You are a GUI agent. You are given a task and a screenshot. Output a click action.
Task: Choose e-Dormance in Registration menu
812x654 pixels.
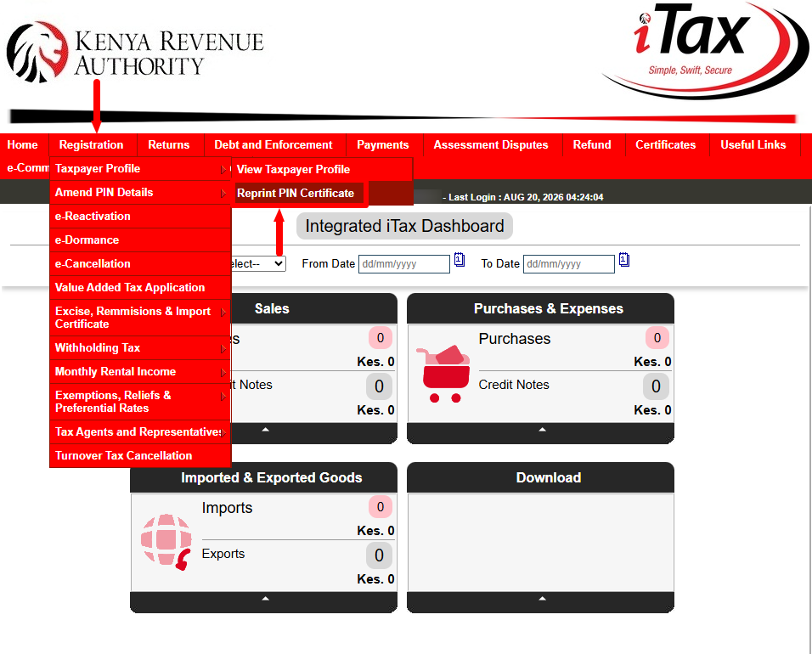(140, 240)
